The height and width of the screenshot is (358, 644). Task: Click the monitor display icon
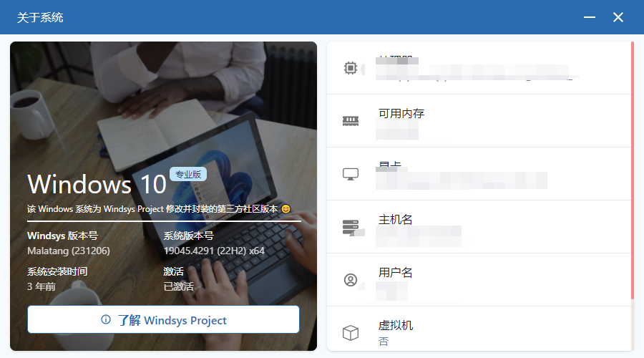click(x=351, y=174)
